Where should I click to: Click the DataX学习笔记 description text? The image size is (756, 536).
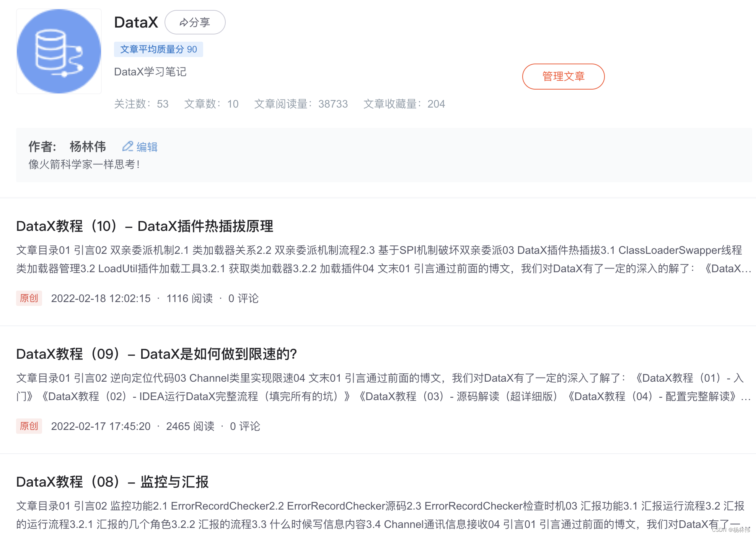(150, 72)
